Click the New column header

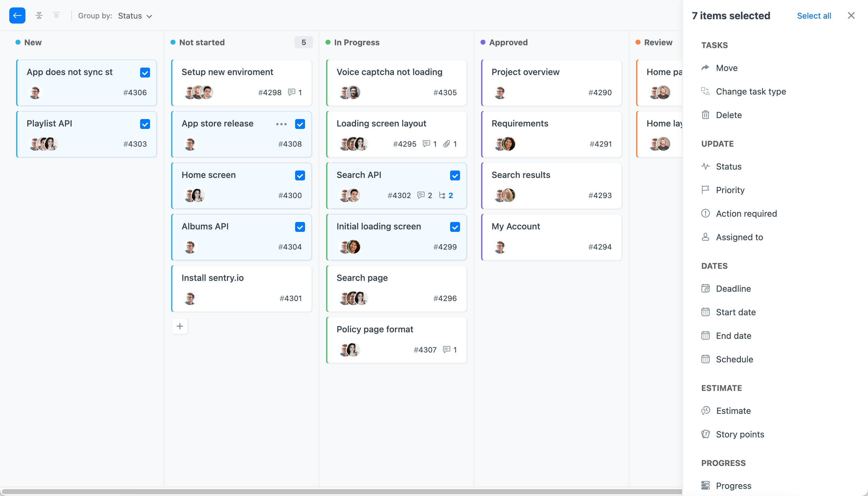(x=33, y=42)
